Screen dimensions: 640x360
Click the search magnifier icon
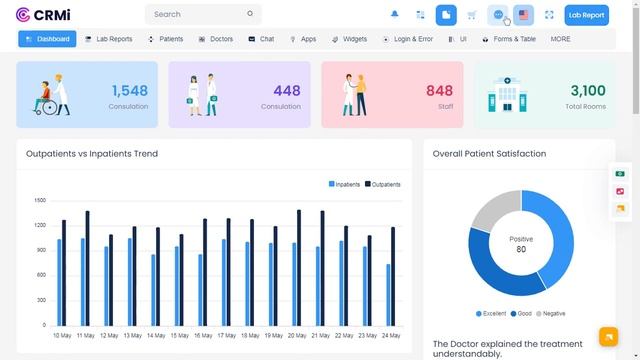coord(250,13)
